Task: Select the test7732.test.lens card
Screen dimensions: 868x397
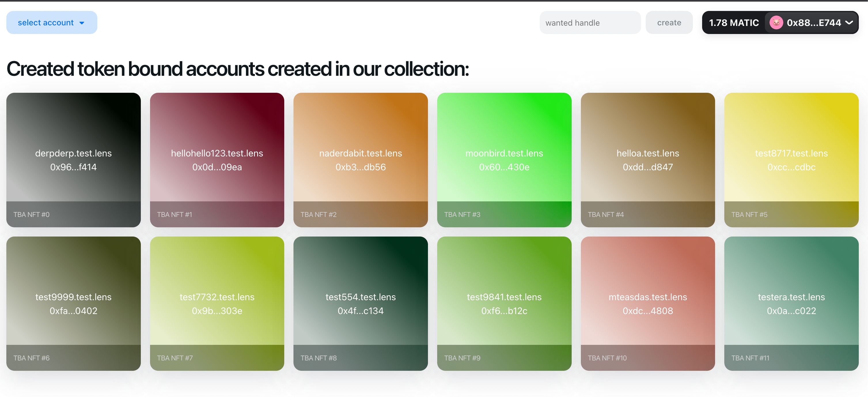Action: [217, 303]
